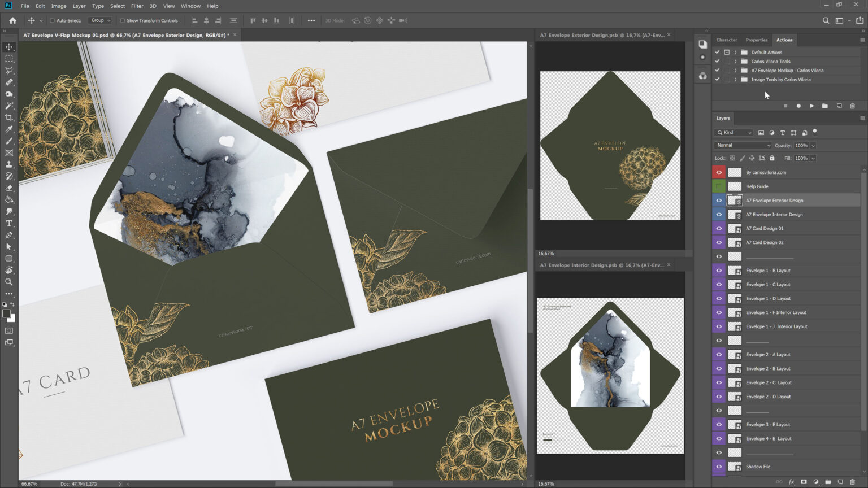This screenshot has width=868, height=488.
Task: Open the Filter menu
Action: [137, 6]
